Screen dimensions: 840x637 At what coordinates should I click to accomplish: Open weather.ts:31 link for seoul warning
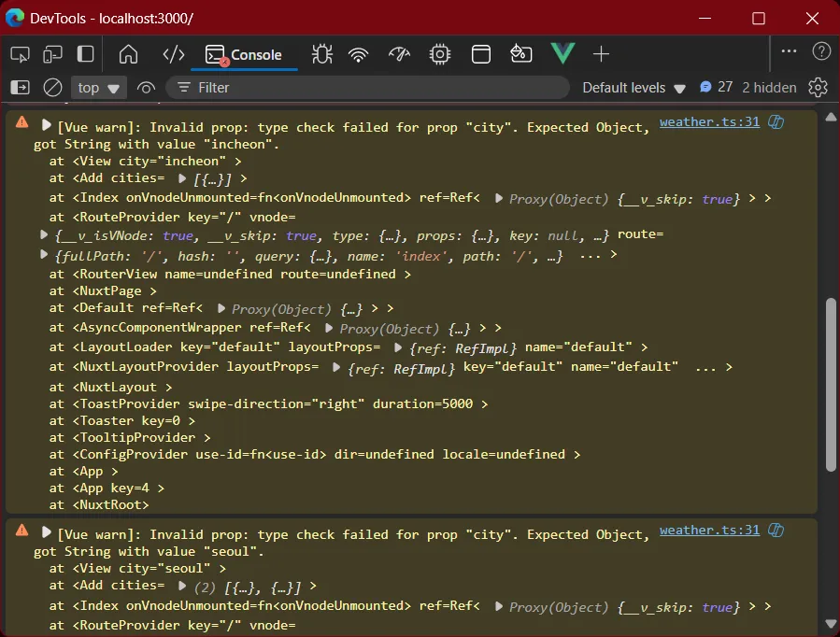pyautogui.click(x=709, y=530)
